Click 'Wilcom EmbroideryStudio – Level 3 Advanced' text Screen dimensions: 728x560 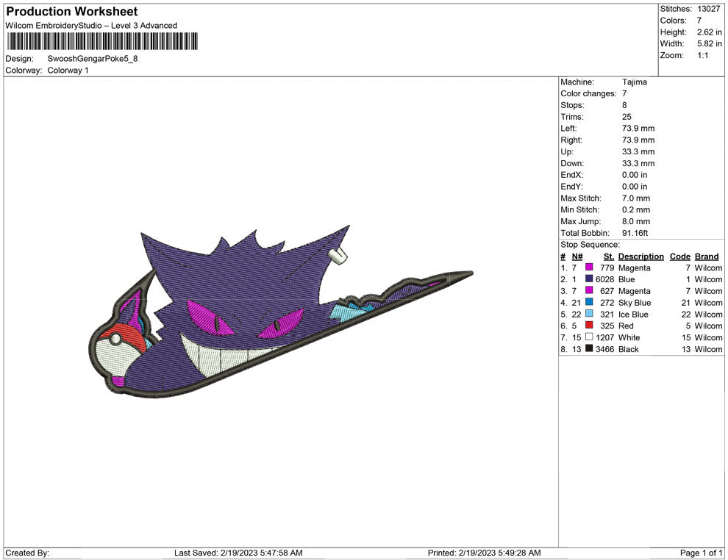(91, 26)
